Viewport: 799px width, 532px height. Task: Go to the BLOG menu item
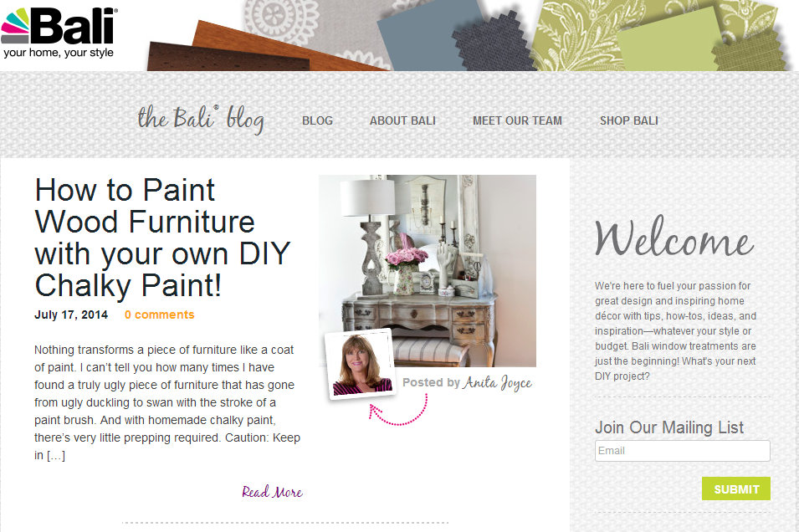(317, 120)
